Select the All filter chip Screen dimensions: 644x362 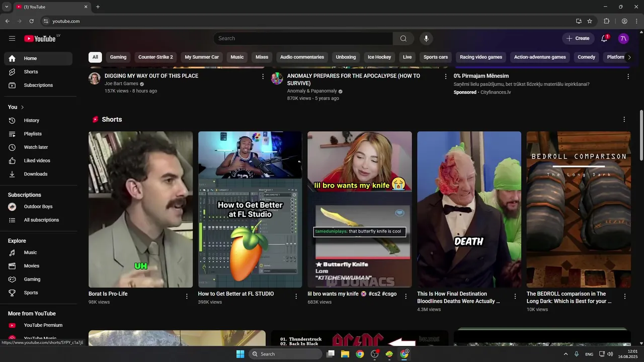tap(95, 57)
